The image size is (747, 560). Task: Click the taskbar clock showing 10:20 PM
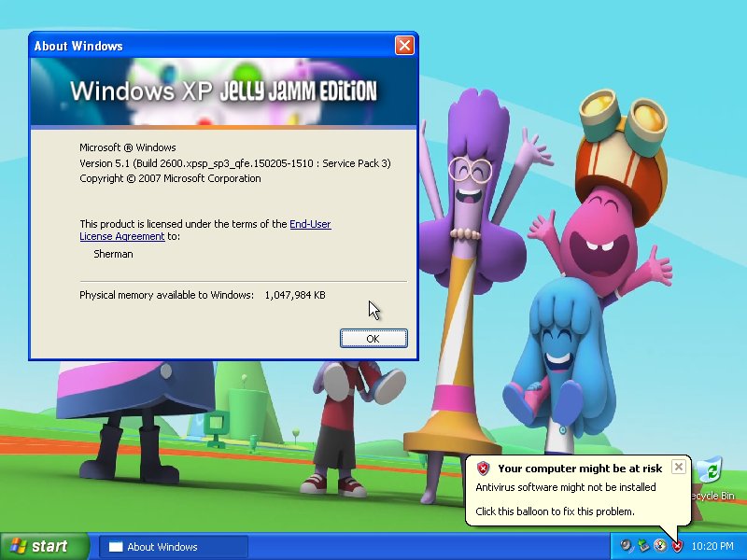coord(712,546)
